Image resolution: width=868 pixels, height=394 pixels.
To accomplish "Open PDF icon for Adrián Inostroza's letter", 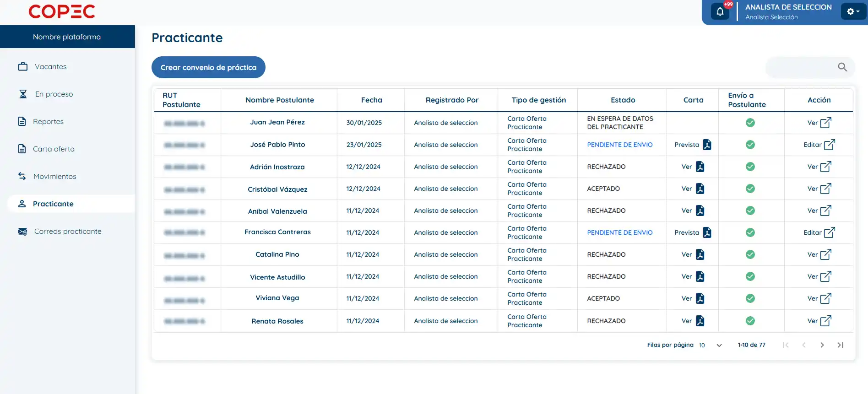I will (x=700, y=167).
